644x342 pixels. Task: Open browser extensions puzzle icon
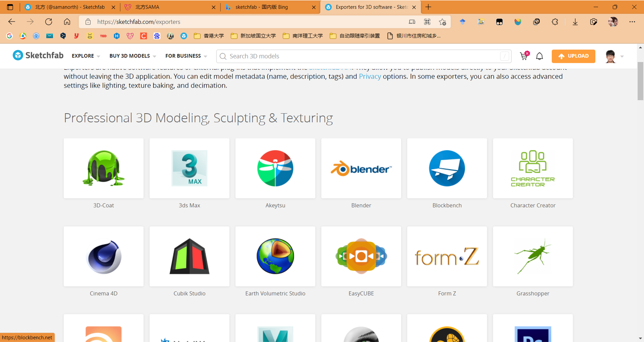555,22
